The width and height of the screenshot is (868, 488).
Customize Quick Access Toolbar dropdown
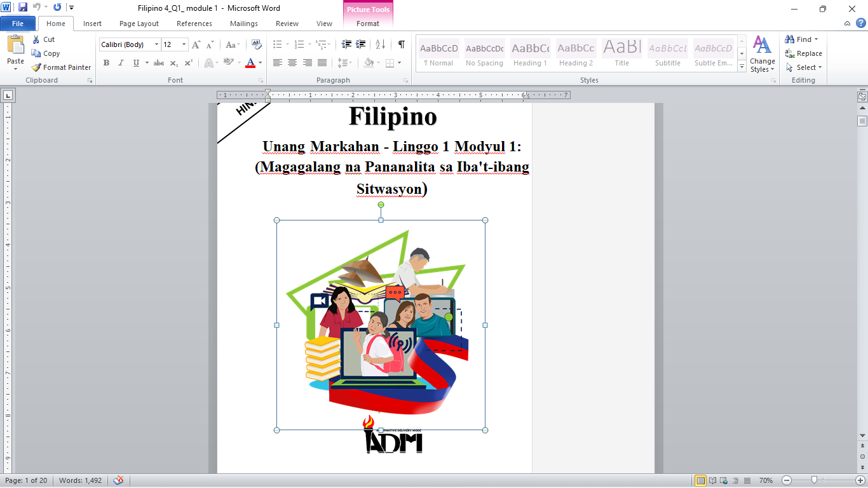click(71, 8)
